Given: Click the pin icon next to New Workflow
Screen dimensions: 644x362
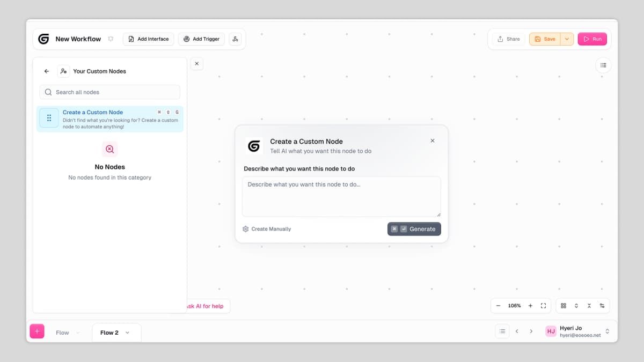Looking at the screenshot, I should tap(111, 39).
